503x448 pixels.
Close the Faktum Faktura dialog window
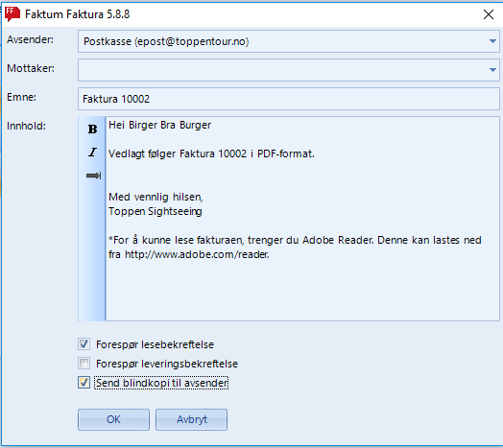489,14
